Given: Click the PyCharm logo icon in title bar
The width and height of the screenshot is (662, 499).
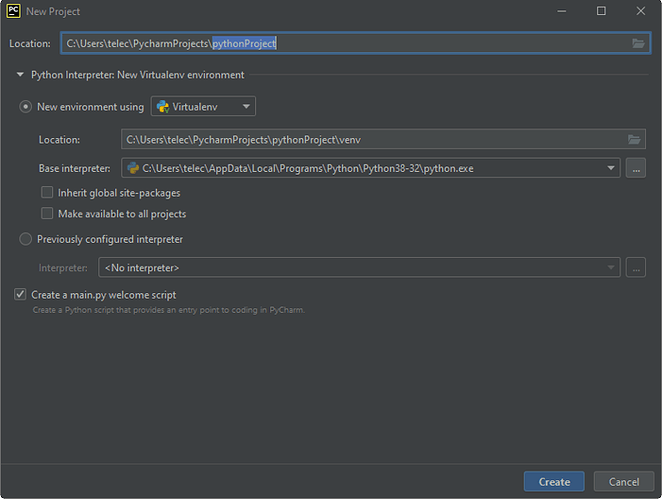Looking at the screenshot, I should click(14, 11).
